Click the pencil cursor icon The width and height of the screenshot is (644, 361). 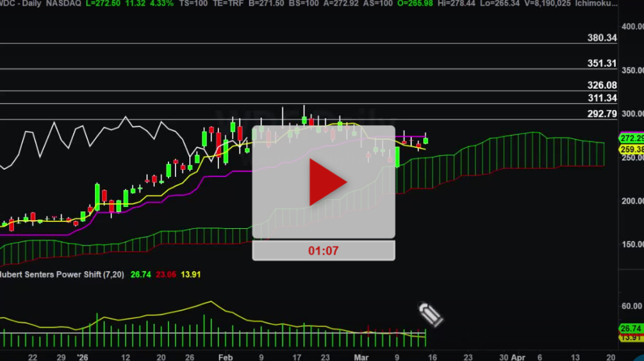click(430, 314)
